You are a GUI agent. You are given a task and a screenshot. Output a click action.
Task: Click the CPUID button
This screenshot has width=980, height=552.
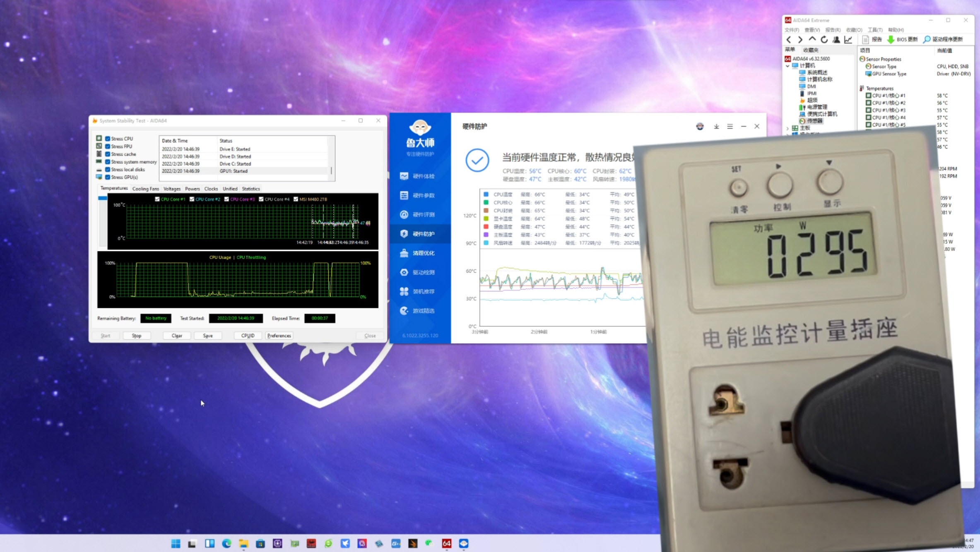coord(248,336)
